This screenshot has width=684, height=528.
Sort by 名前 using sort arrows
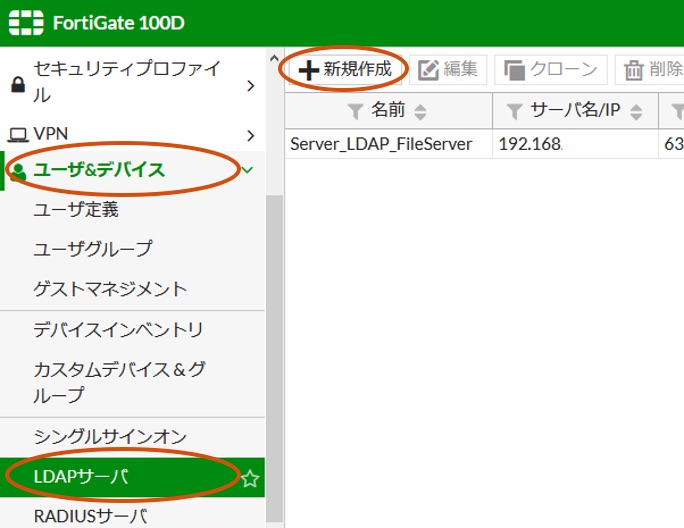pyautogui.click(x=420, y=112)
